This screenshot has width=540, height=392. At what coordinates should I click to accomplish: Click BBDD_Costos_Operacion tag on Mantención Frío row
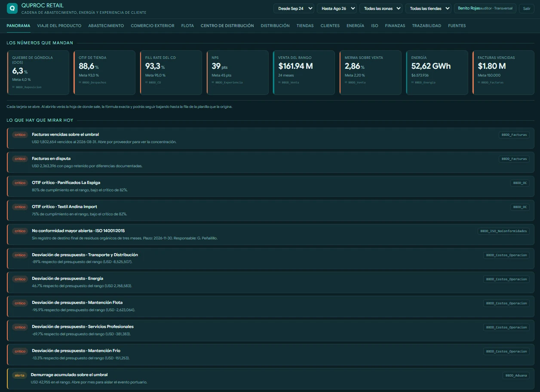pyautogui.click(x=506, y=351)
